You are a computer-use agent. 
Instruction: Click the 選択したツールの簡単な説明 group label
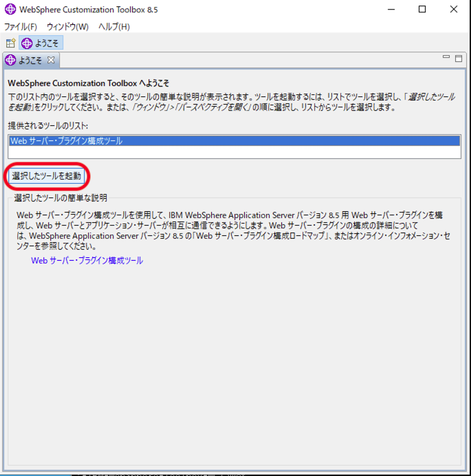(x=61, y=198)
